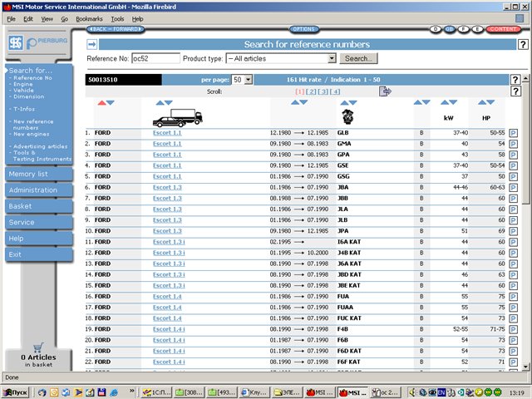Click the P icon for row 6 JBA
Viewport: 532px width, 399px height.
(514, 188)
